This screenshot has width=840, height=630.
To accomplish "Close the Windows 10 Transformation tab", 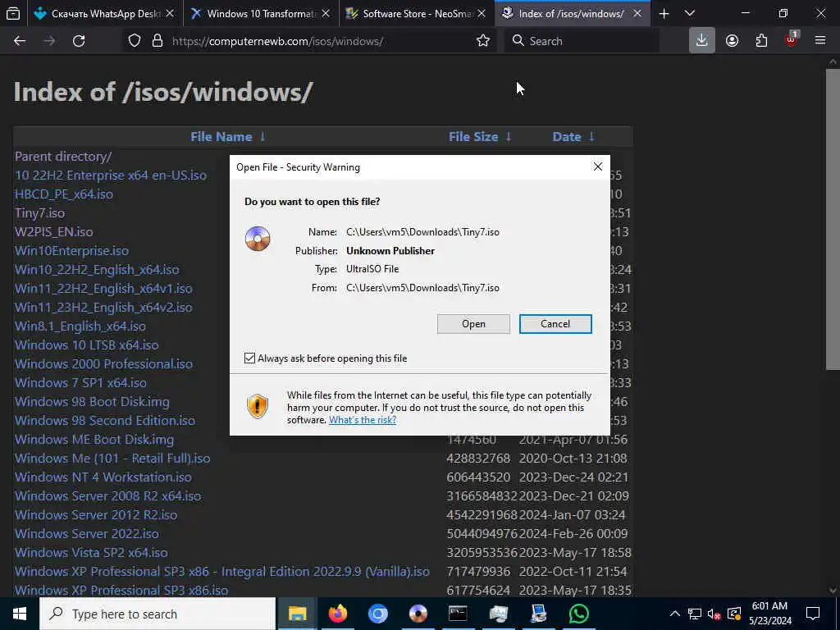I will pyautogui.click(x=326, y=13).
